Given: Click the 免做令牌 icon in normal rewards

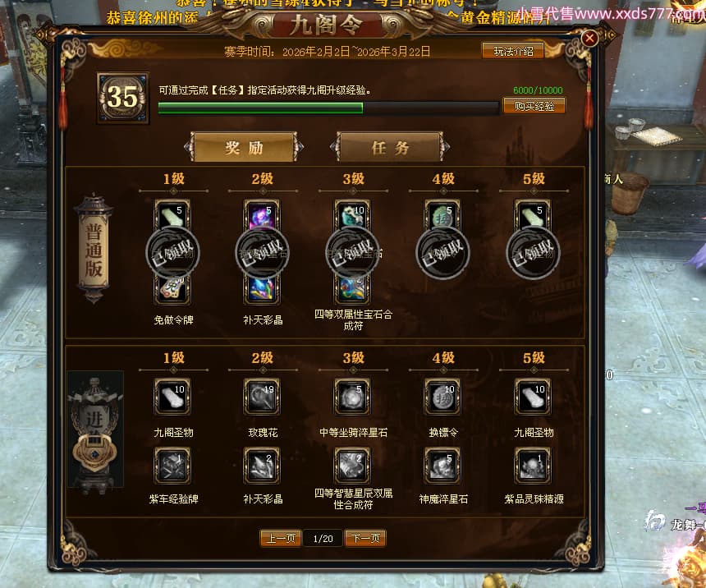Looking at the screenshot, I should click(172, 289).
